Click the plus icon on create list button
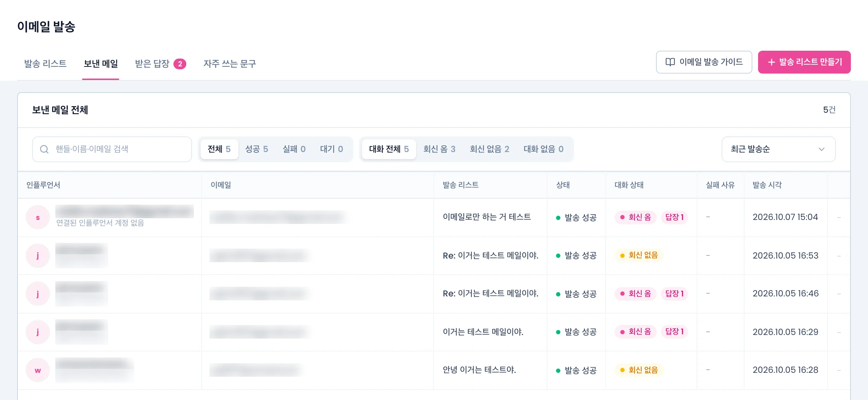The width and height of the screenshot is (868, 400). (771, 62)
